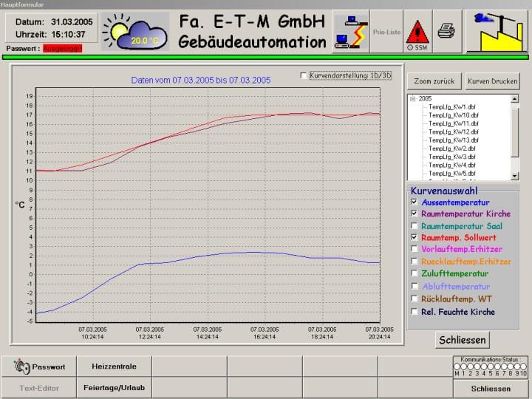Enable the Raumtemperatur Saal curve
This screenshot has height=399, width=532.
[415, 225]
